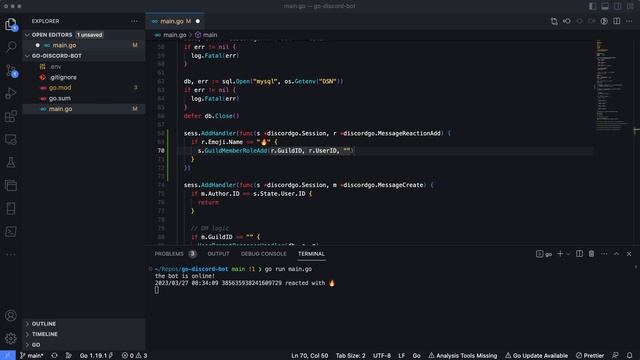Click the split editor right icon
640x360 pixels.
click(617, 21)
